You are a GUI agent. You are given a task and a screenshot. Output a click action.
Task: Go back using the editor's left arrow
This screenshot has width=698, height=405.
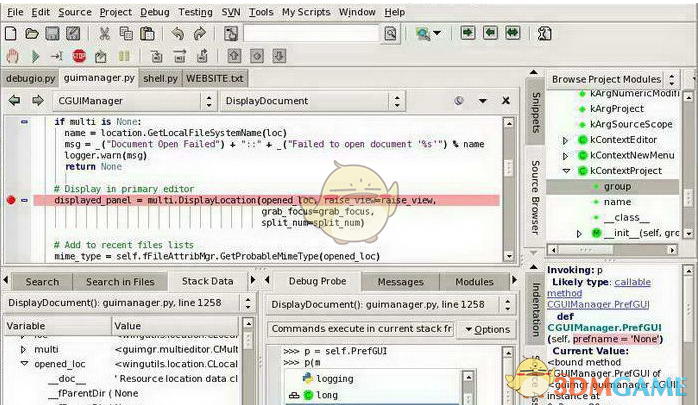pos(14,101)
